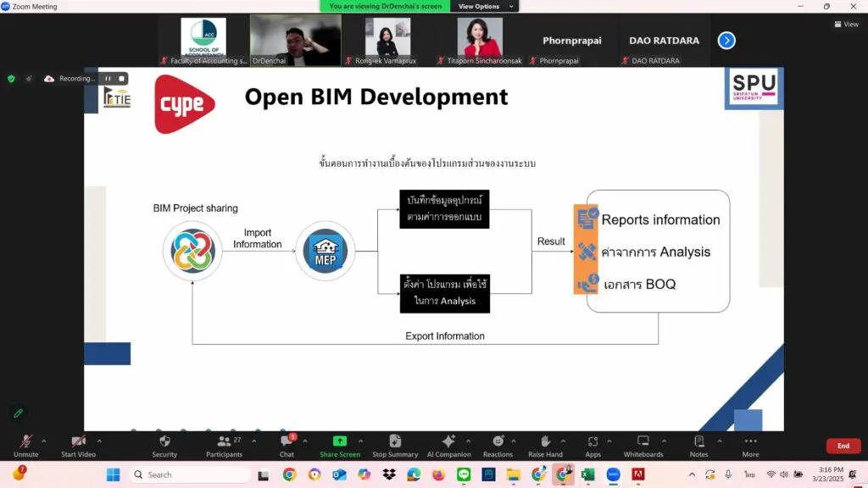Open Microsoft Copilot from the taskbar

click(364, 474)
